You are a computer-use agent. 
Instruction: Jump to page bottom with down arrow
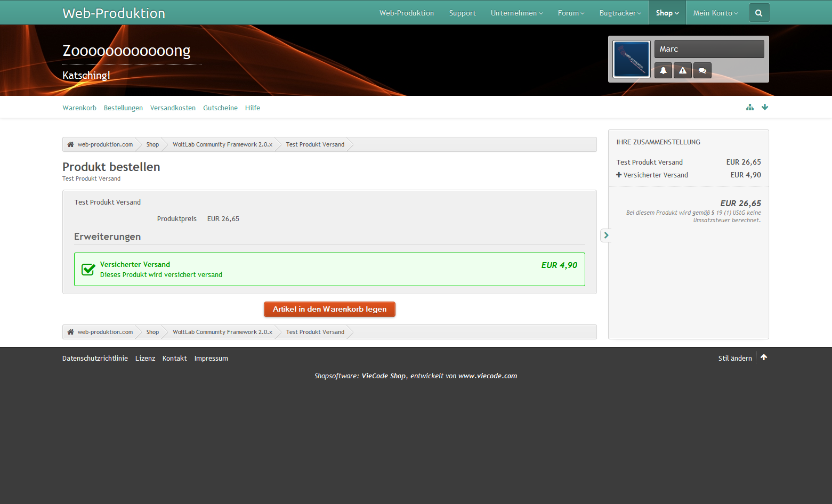click(765, 108)
